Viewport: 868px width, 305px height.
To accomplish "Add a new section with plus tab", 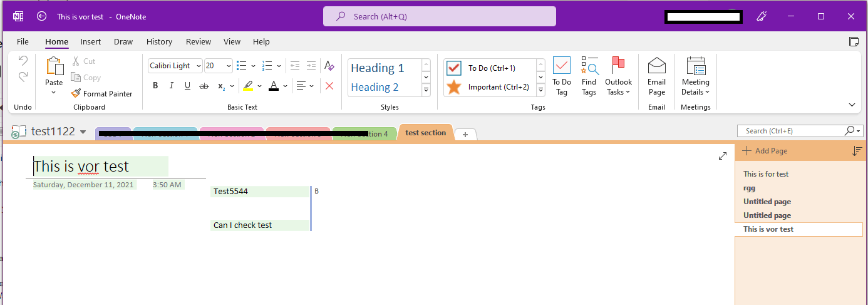I will click(466, 134).
